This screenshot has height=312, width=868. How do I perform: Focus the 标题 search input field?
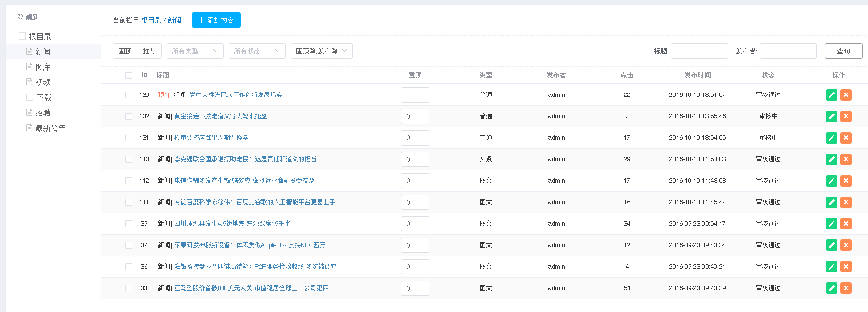pyautogui.click(x=700, y=51)
